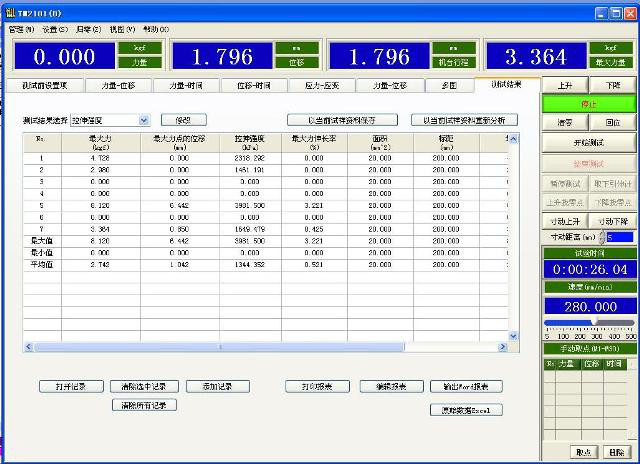Hit the green 停止 button
The width and height of the screenshot is (640, 464).
pos(589,104)
